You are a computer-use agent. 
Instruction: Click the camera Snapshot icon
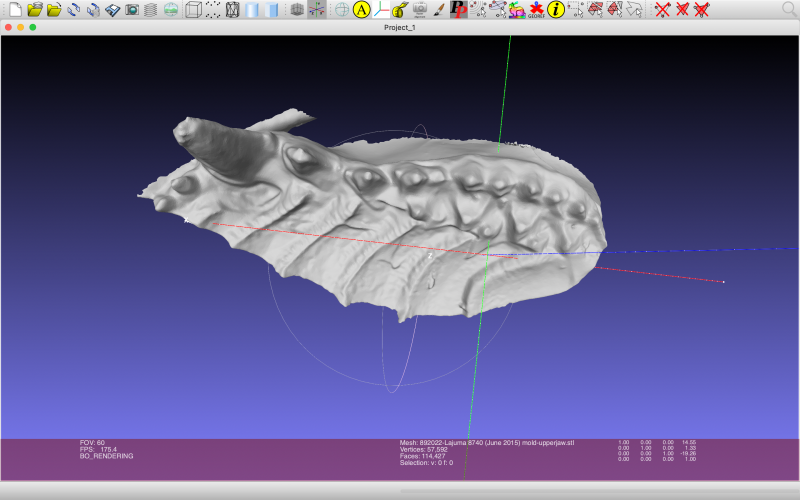(x=132, y=10)
